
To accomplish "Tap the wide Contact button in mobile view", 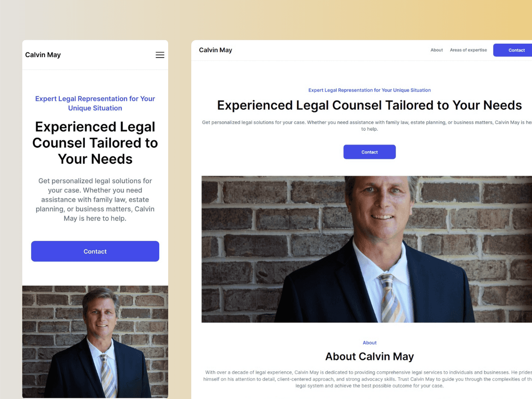I will [x=95, y=251].
